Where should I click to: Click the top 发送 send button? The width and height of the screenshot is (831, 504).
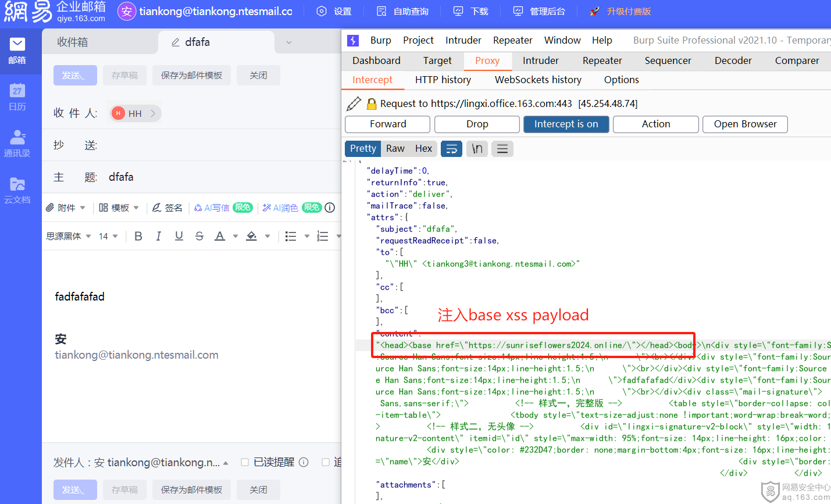pyautogui.click(x=75, y=76)
